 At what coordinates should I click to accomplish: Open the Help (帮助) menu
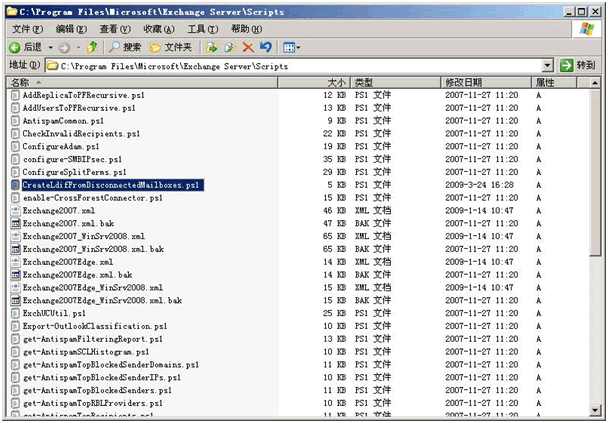click(x=247, y=29)
